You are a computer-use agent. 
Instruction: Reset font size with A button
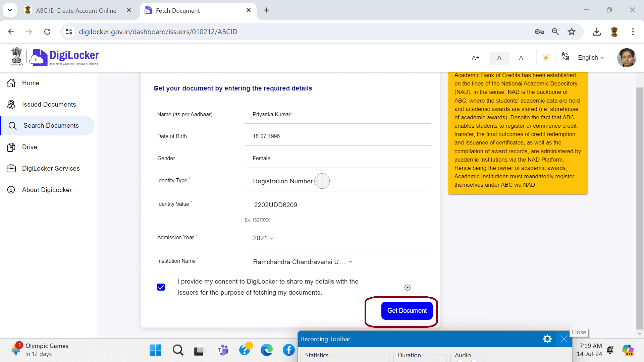pos(499,58)
